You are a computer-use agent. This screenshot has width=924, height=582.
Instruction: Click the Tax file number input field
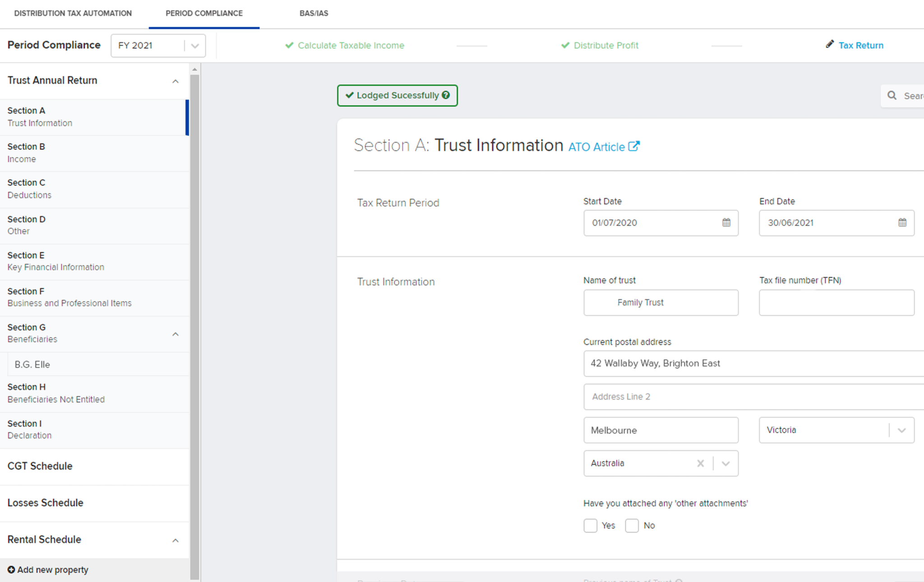(x=836, y=302)
